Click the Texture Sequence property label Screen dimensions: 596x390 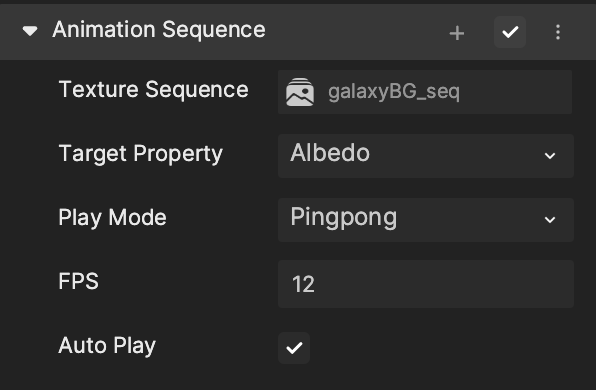coord(154,90)
